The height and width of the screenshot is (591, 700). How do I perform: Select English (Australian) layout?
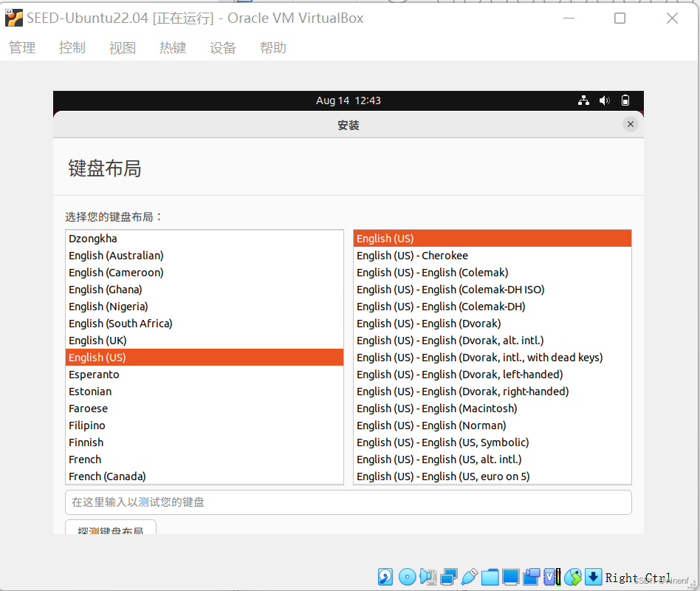tap(205, 256)
